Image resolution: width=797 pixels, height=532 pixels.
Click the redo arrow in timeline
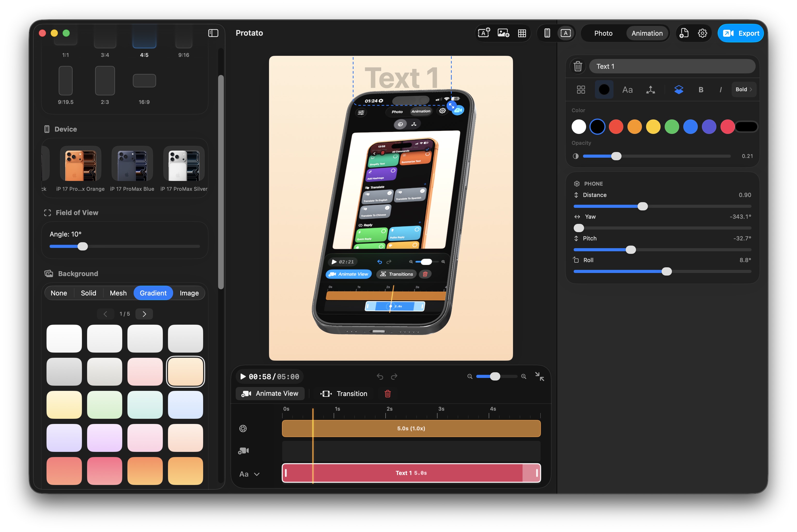(394, 377)
